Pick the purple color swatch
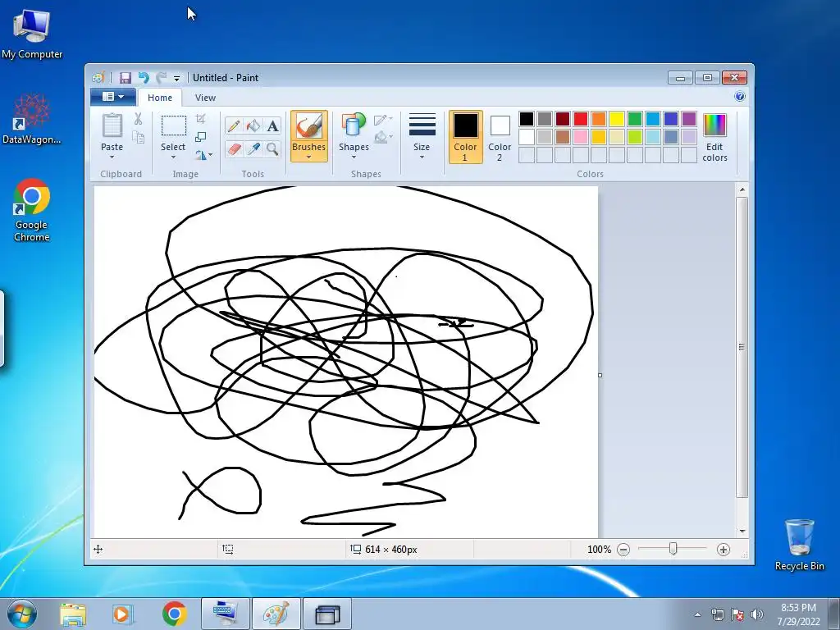The height and width of the screenshot is (630, 840). [x=689, y=119]
